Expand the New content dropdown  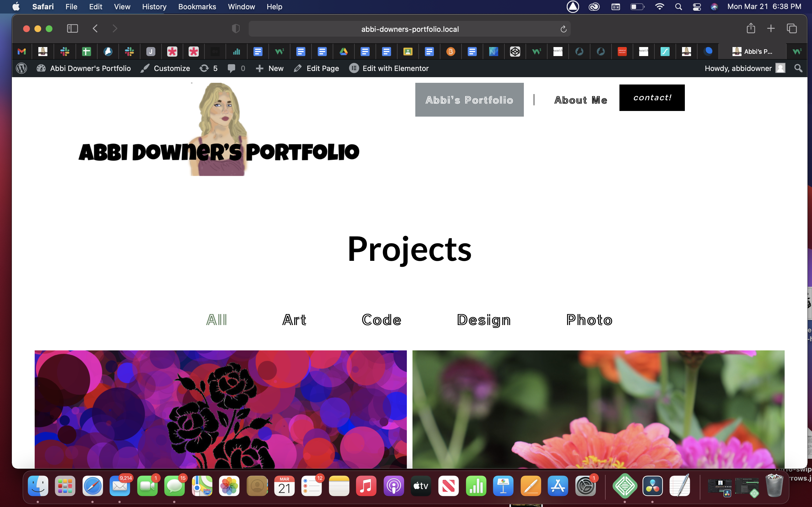[x=270, y=68]
